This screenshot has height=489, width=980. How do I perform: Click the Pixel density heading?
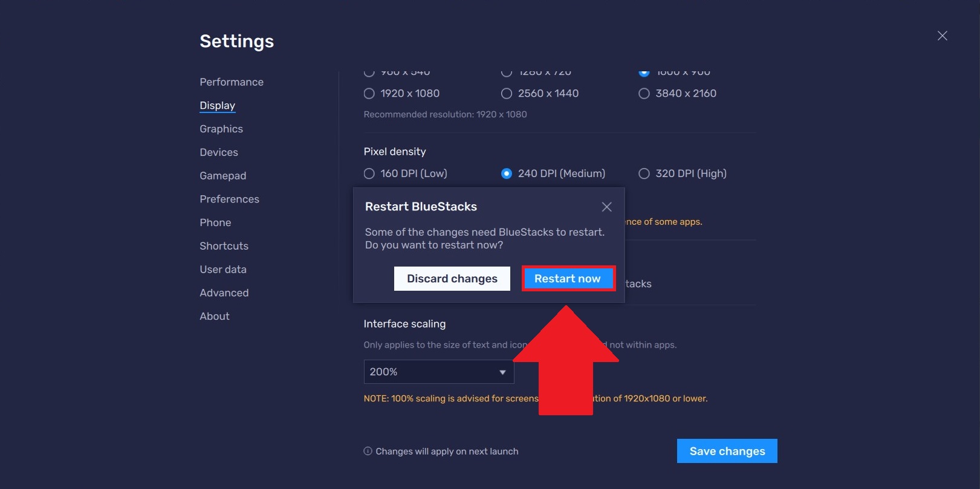click(395, 152)
